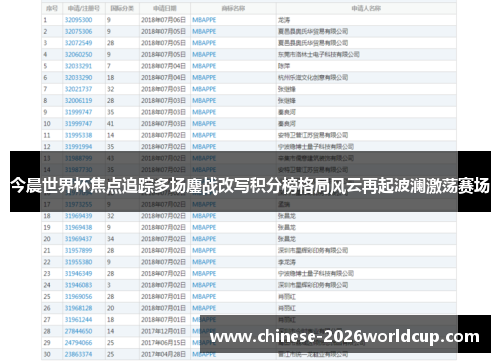Open registration number 32033290 link

(x=78, y=78)
